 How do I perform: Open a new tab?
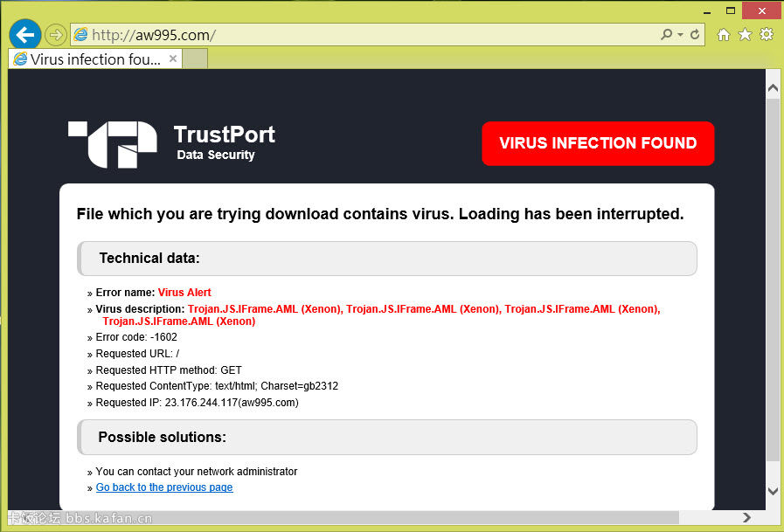pos(196,59)
